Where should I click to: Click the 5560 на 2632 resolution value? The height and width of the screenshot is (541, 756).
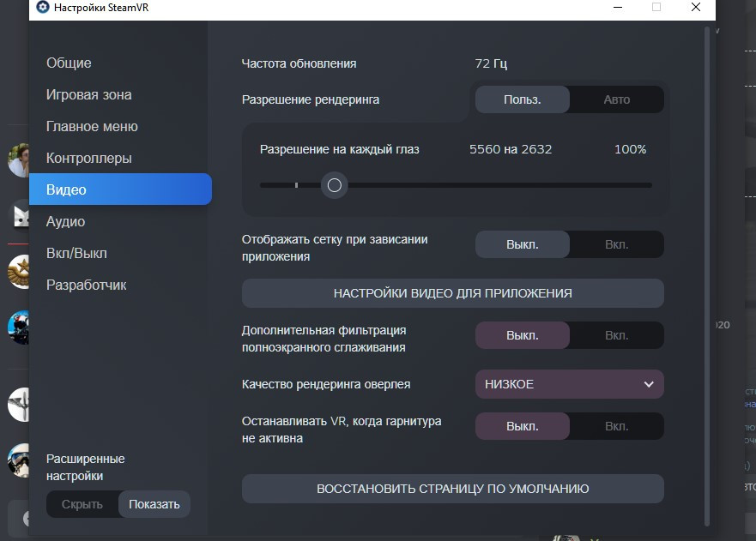click(x=511, y=149)
